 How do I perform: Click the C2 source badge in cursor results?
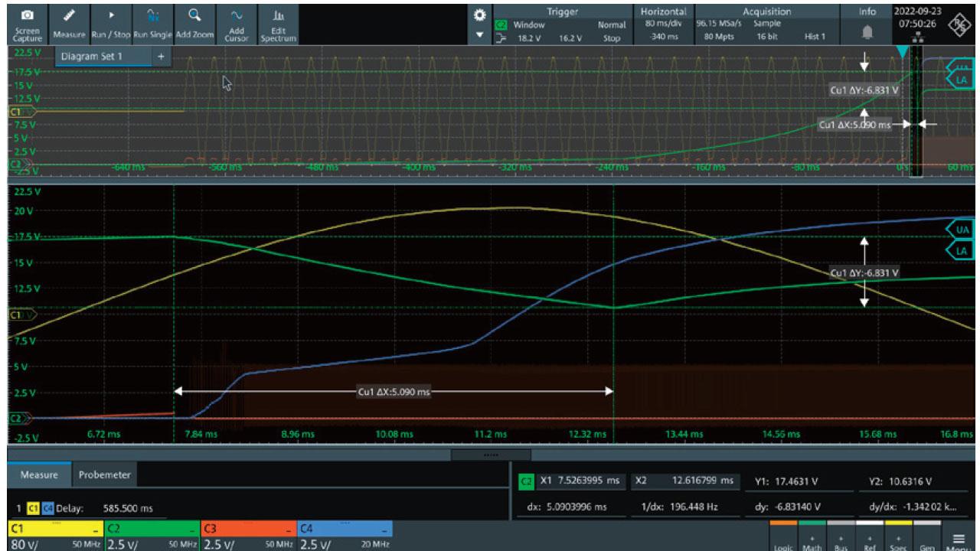[x=525, y=481]
